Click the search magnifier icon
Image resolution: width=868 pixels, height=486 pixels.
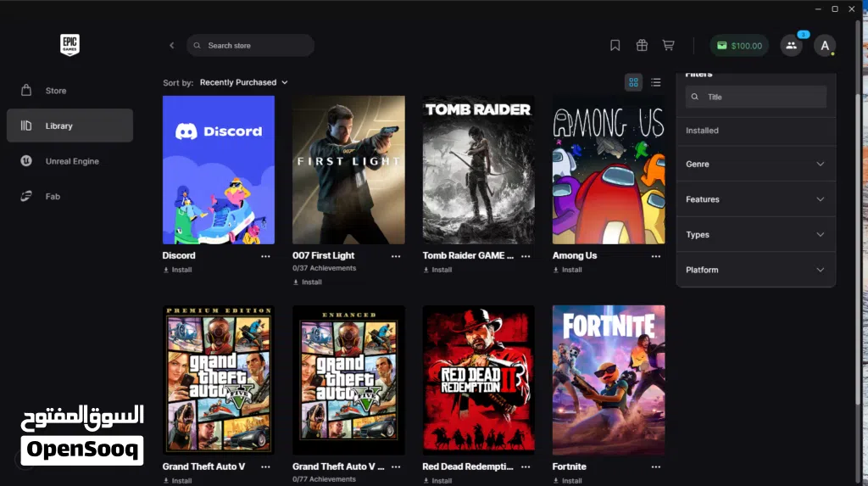coord(197,46)
